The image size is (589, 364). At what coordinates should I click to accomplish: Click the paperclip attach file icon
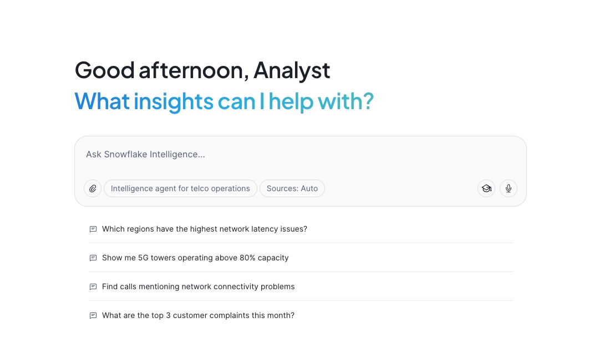pyautogui.click(x=93, y=188)
